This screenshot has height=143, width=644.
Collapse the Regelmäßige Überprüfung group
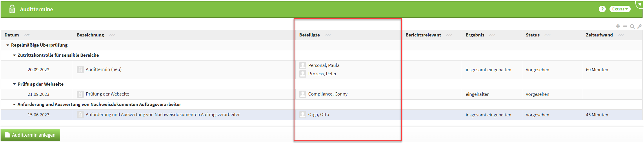8,45
